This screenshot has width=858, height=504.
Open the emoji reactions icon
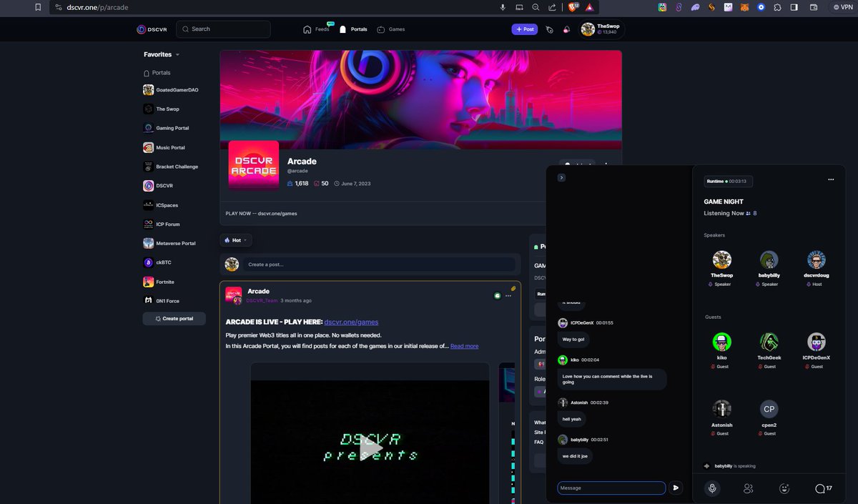point(784,488)
